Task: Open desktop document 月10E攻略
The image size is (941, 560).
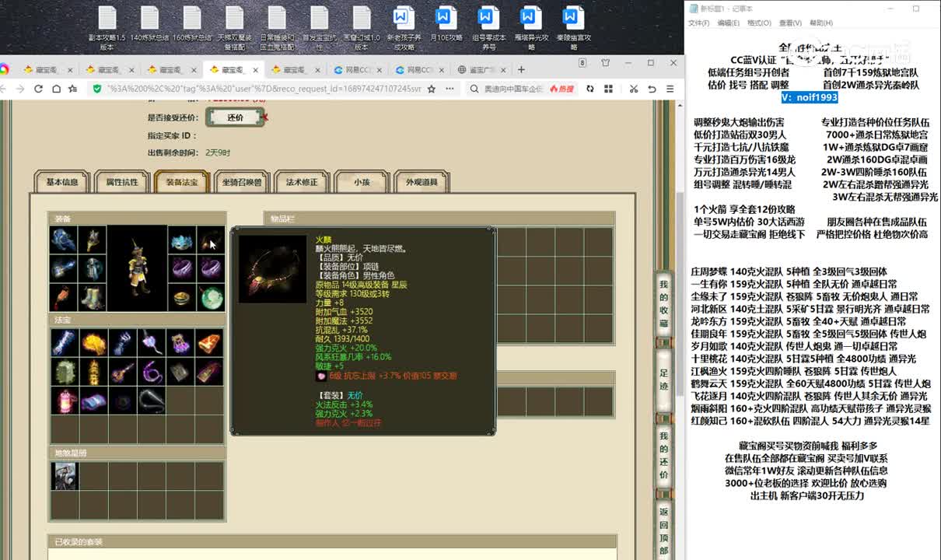Action: point(445,24)
